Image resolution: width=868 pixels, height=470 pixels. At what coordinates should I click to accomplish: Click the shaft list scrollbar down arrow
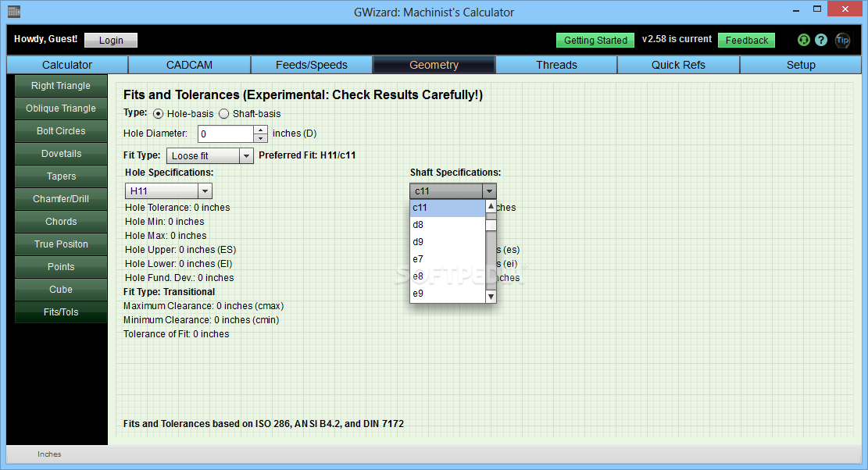[491, 297]
